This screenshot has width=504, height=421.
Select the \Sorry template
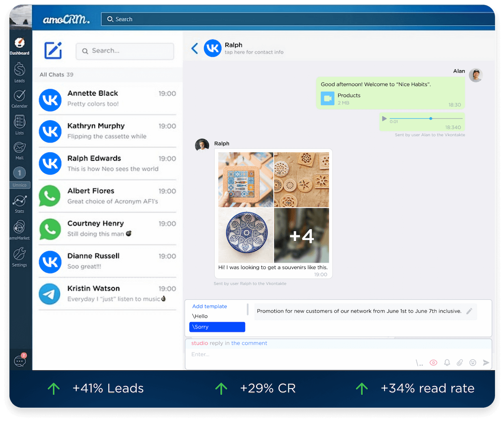[x=217, y=327]
